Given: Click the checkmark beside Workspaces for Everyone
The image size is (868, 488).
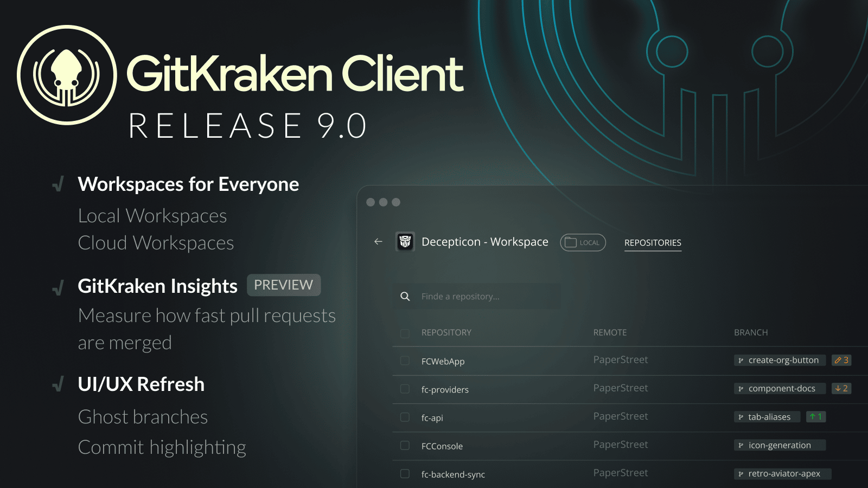Looking at the screenshot, I should click(58, 184).
